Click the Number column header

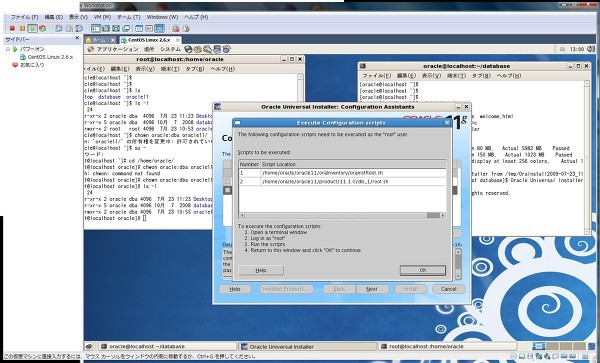[249, 164]
